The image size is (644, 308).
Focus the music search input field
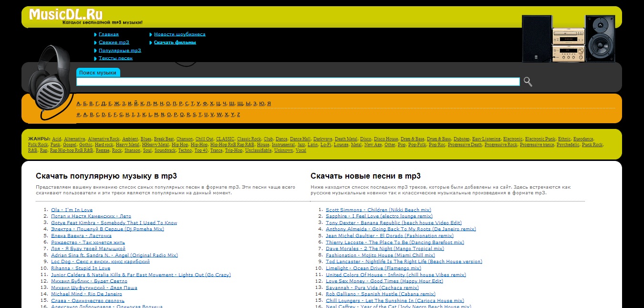(298, 82)
